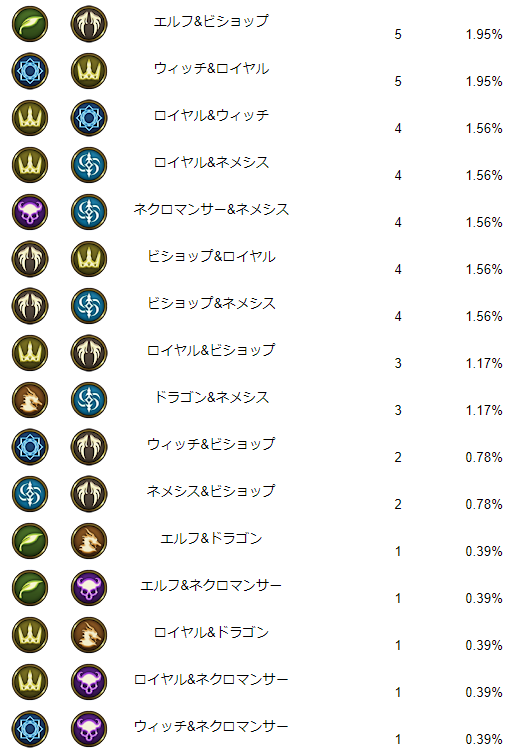The width and height of the screenshot is (514, 751).
Task: Click the Elf leaf icon in the Elf & Bishop row
Action: point(30,24)
